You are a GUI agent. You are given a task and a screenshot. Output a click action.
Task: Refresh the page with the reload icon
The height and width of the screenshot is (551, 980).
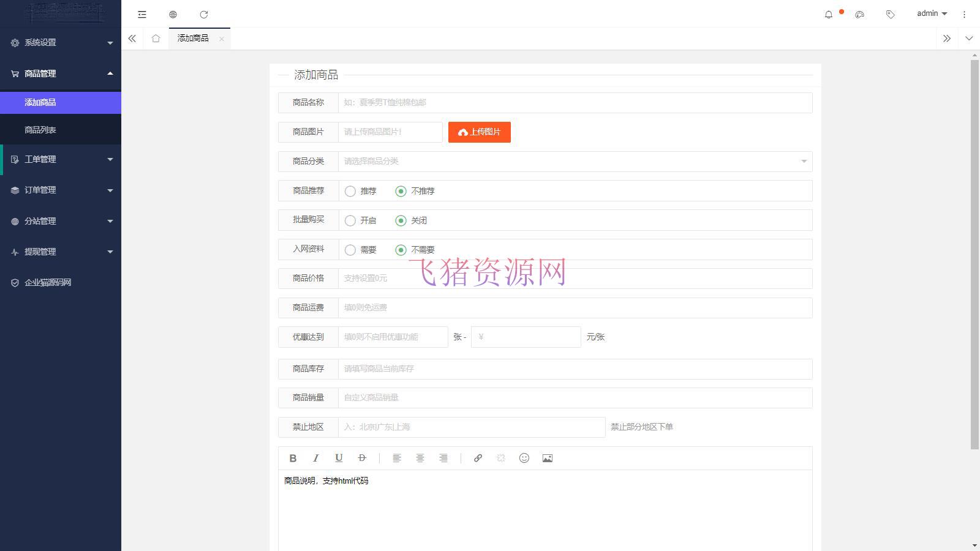pos(204,14)
